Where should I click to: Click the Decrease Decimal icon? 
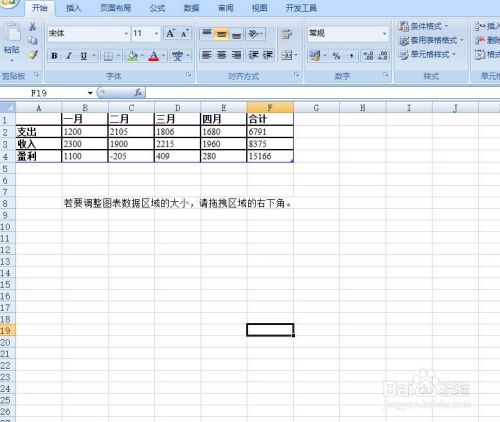[382, 56]
